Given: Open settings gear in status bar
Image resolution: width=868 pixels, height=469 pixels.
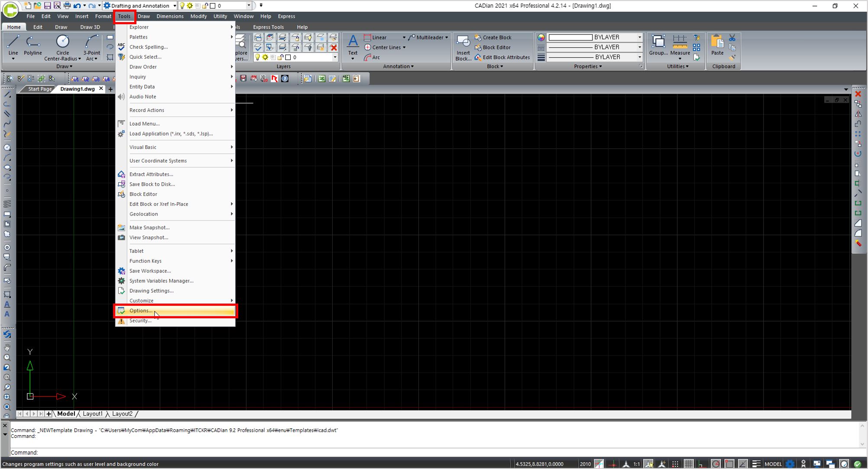Looking at the screenshot, I should point(790,464).
